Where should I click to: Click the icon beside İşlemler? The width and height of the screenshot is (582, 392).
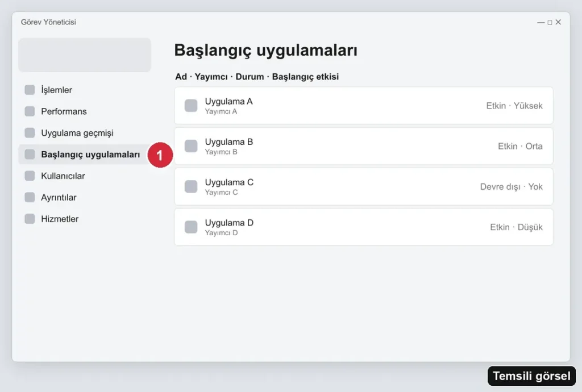pos(30,90)
